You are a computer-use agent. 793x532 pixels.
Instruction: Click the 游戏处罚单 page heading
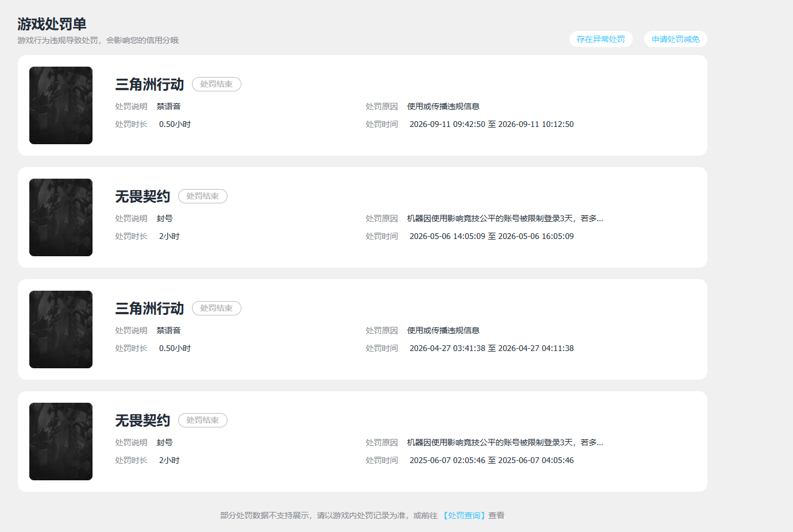52,24
